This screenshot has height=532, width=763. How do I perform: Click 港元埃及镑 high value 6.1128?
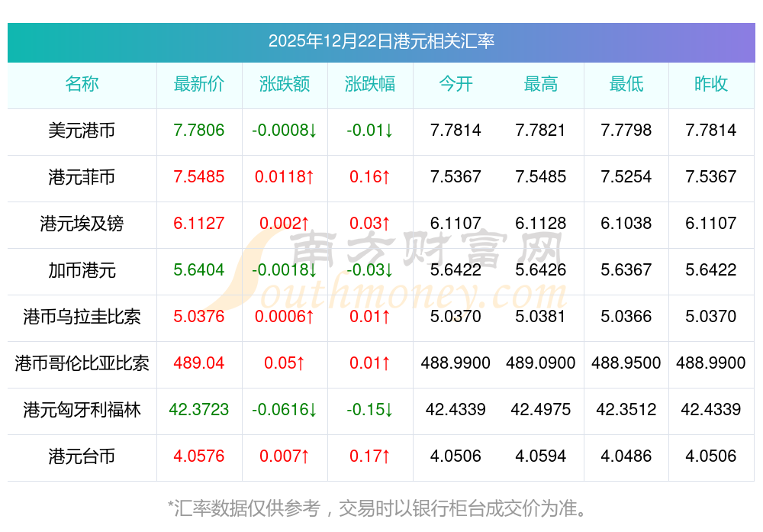point(541,224)
